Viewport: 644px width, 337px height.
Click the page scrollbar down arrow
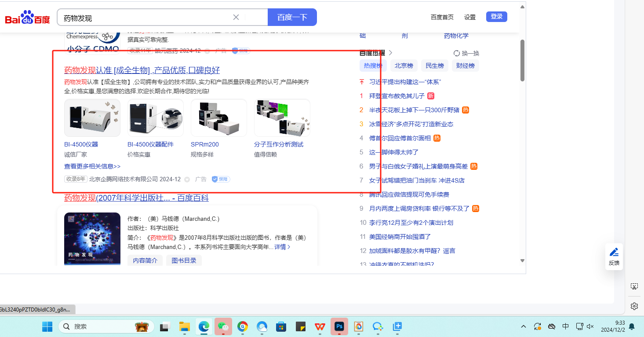(x=522, y=260)
